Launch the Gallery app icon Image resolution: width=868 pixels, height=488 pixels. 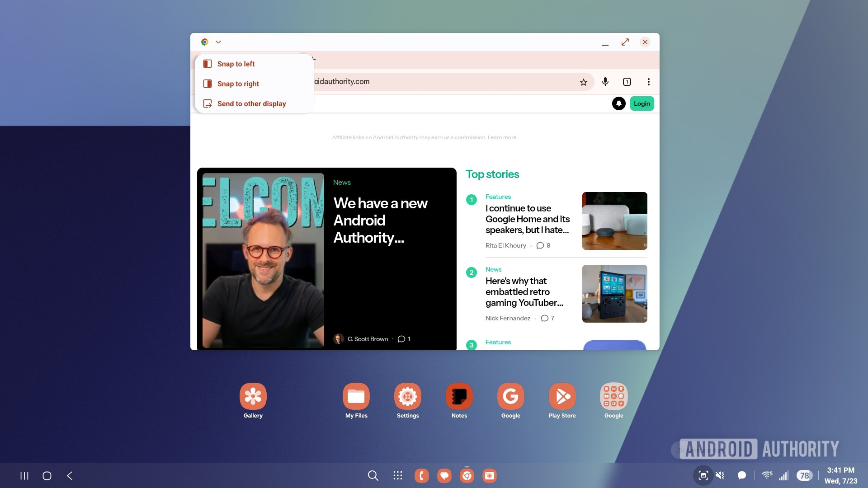pyautogui.click(x=253, y=396)
